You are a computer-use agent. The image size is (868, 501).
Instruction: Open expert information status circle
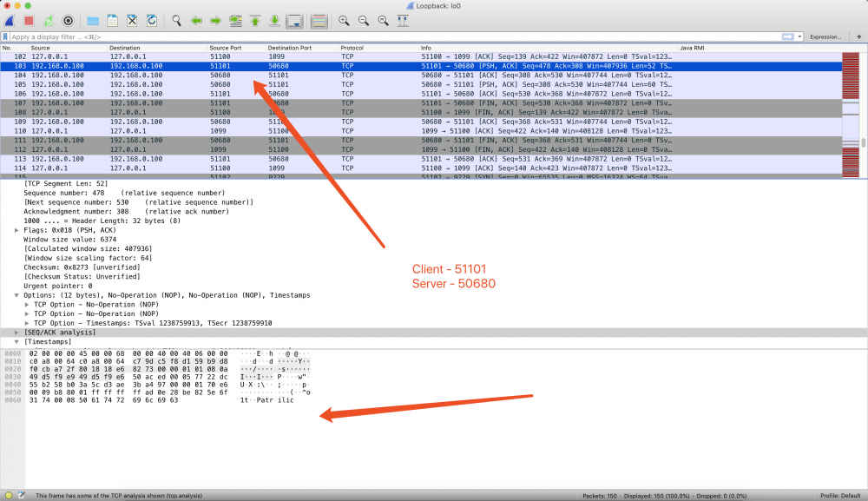(9, 496)
